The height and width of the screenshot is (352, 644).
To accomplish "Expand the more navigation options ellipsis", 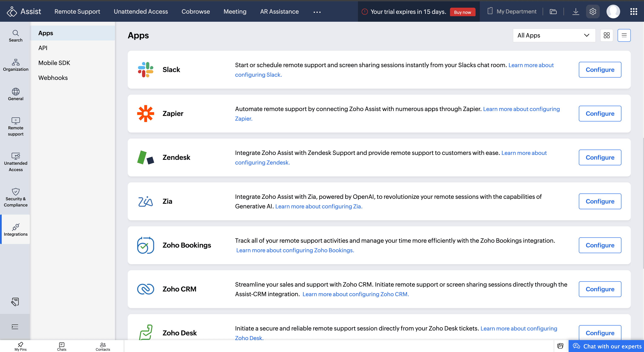I will click(317, 12).
